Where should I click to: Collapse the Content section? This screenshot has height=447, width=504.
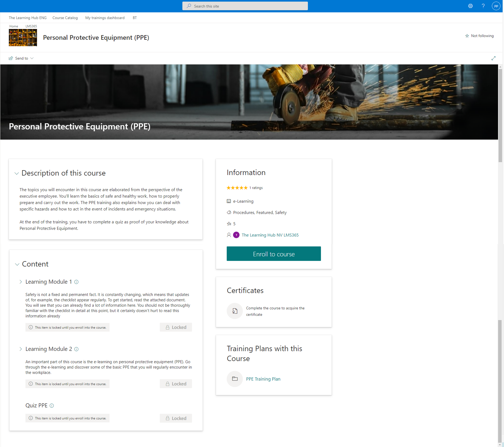click(17, 264)
